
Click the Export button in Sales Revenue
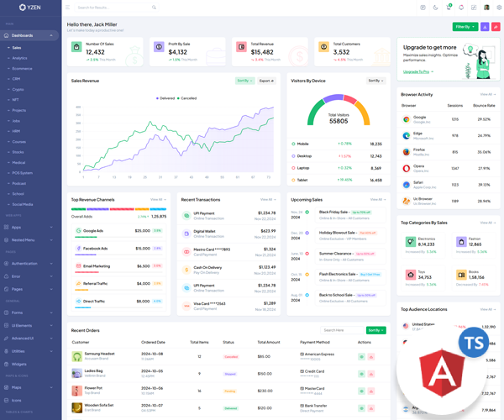click(x=266, y=81)
